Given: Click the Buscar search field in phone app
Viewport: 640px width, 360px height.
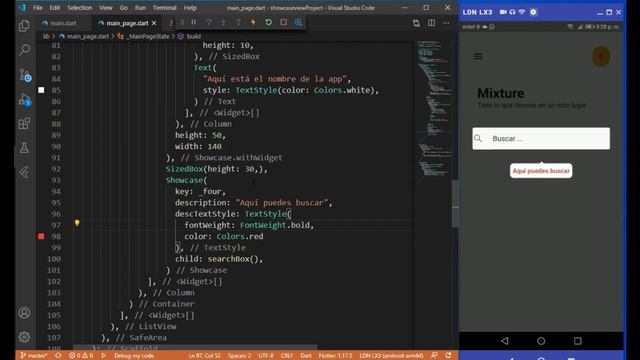Looking at the screenshot, I should click(x=541, y=138).
